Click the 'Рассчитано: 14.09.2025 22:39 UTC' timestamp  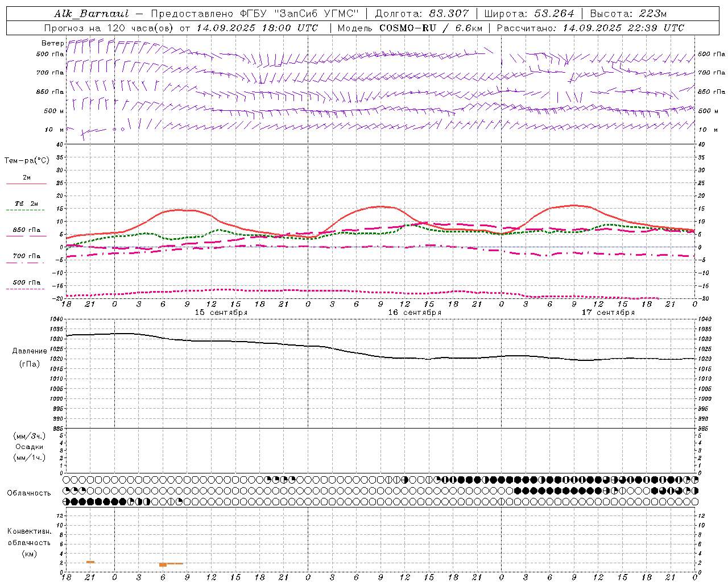click(x=590, y=28)
